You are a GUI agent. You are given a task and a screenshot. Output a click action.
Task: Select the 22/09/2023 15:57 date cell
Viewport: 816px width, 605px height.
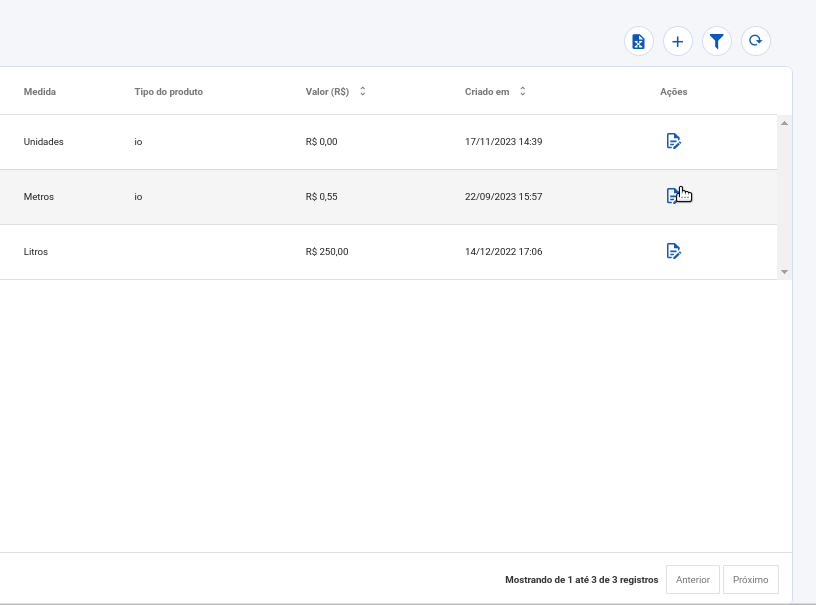pos(503,197)
